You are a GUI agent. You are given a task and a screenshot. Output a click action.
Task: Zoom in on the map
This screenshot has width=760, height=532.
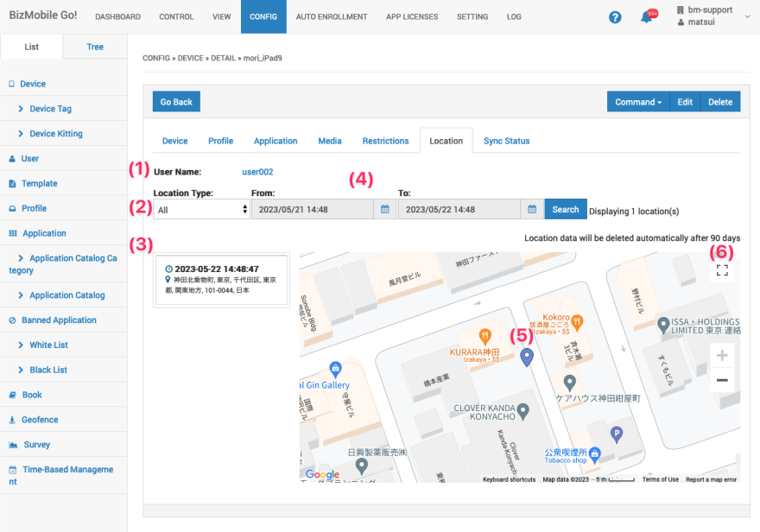(722, 355)
